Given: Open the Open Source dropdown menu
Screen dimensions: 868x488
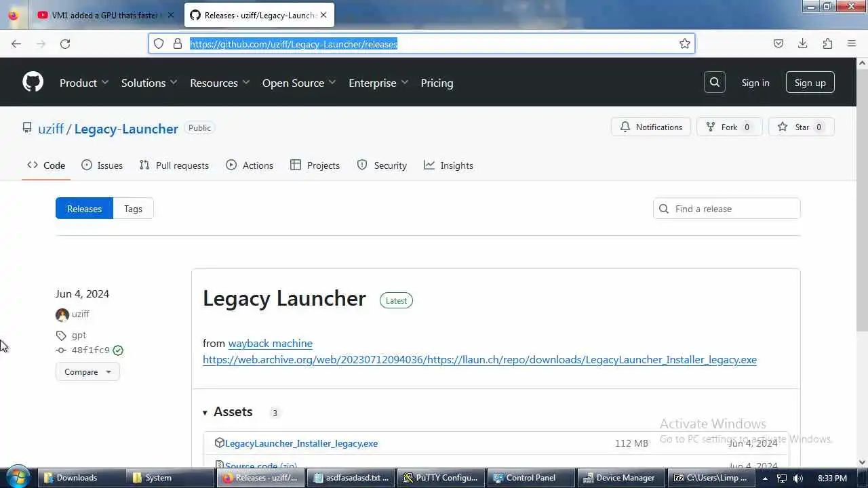Looking at the screenshot, I should click(299, 83).
